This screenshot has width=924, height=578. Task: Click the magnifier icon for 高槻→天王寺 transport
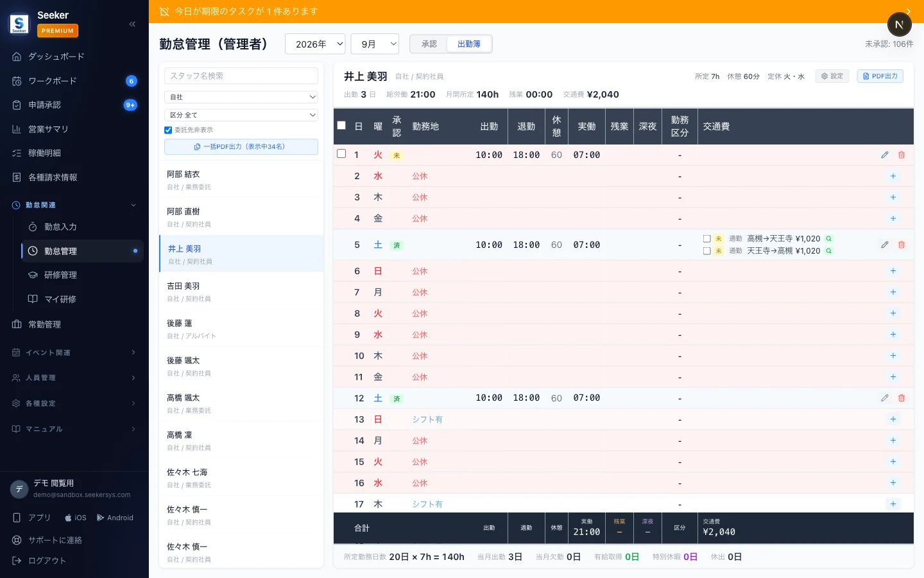click(x=829, y=238)
